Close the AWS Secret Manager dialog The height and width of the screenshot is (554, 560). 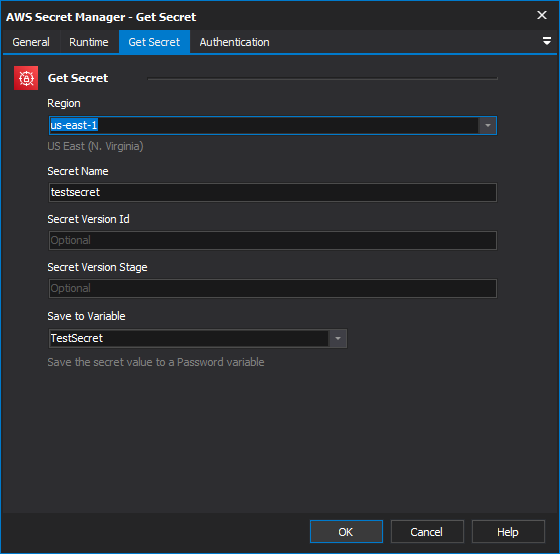coord(542,15)
